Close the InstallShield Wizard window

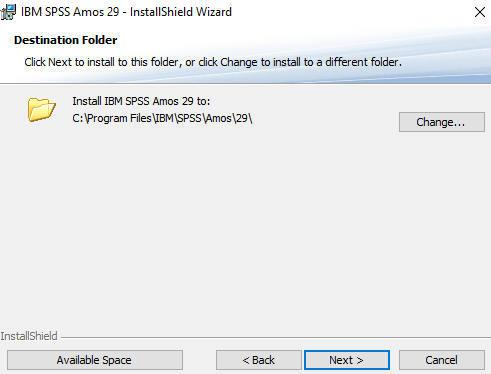pyautogui.click(x=480, y=12)
